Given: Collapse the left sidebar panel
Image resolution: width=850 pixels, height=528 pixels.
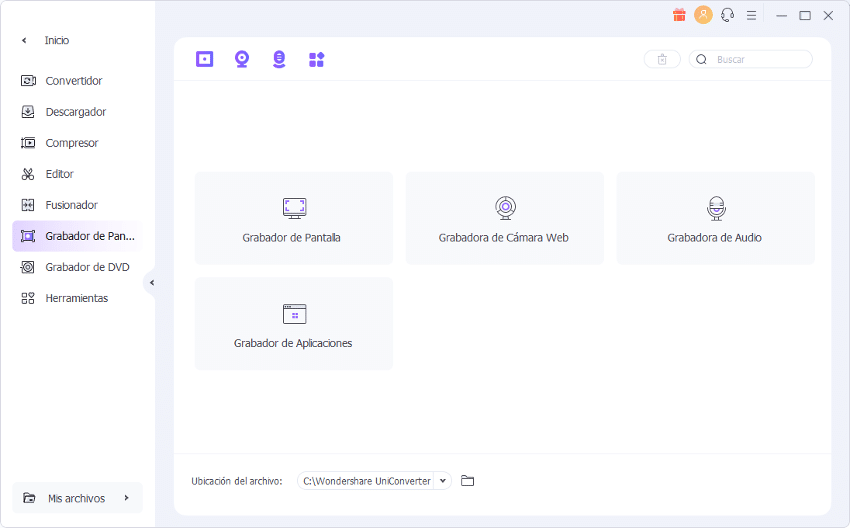Looking at the screenshot, I should click(x=151, y=283).
